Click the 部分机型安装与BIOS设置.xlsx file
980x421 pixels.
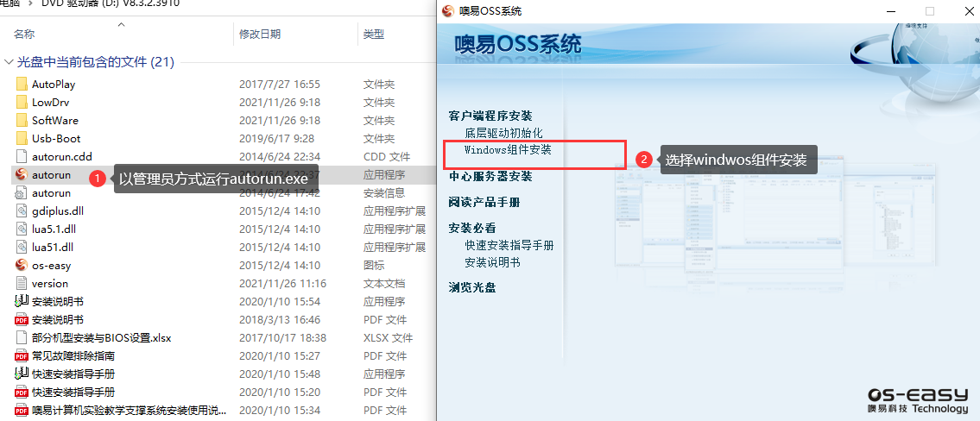point(101,337)
